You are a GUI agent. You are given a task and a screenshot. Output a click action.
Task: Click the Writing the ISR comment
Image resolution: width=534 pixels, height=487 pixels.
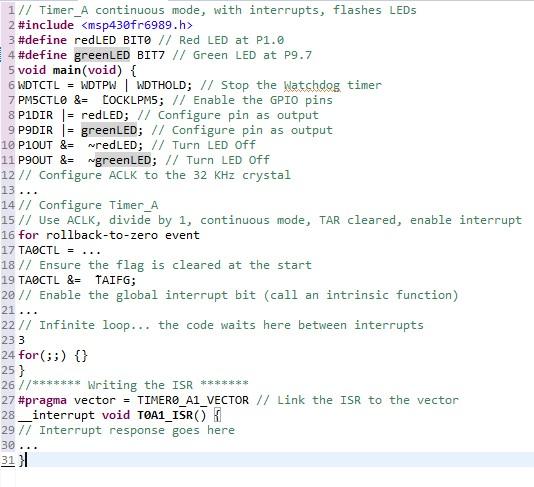[133, 385]
